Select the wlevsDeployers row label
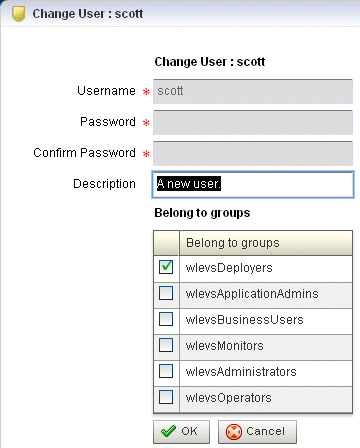Viewport: 360px width, 448px height. (x=229, y=268)
